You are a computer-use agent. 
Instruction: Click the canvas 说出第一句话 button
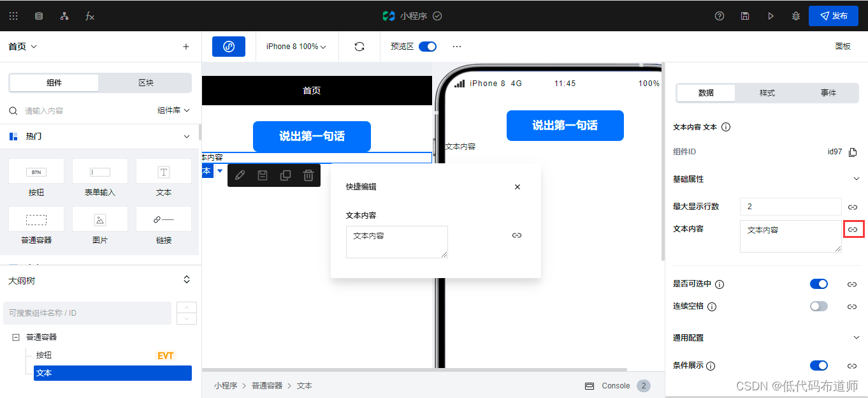pyautogui.click(x=312, y=136)
